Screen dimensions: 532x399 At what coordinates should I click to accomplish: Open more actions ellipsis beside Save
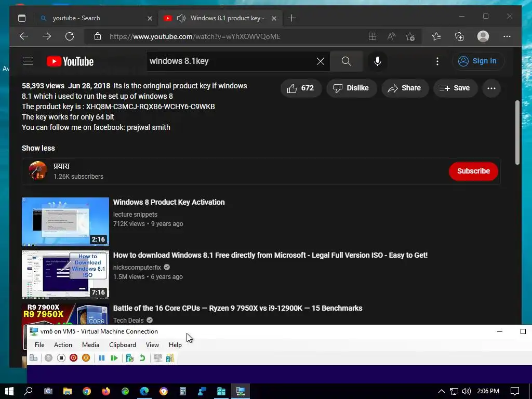[x=491, y=88]
